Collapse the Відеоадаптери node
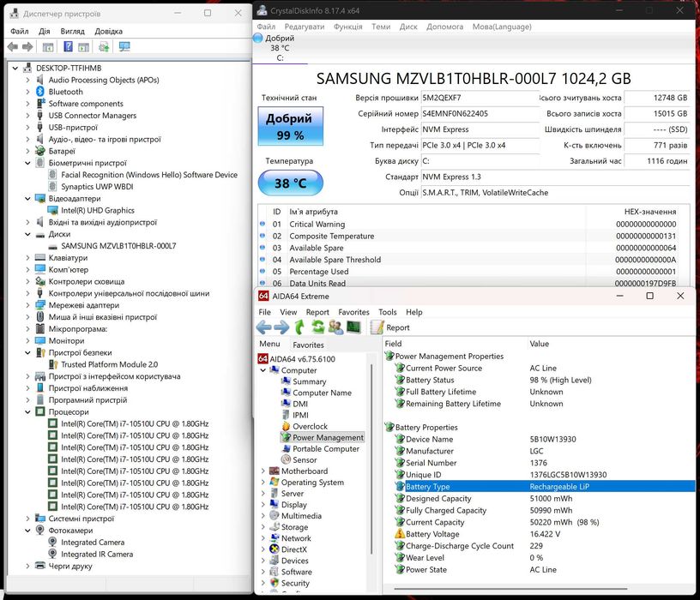Screen dimensions: 700x600 (x=27, y=199)
